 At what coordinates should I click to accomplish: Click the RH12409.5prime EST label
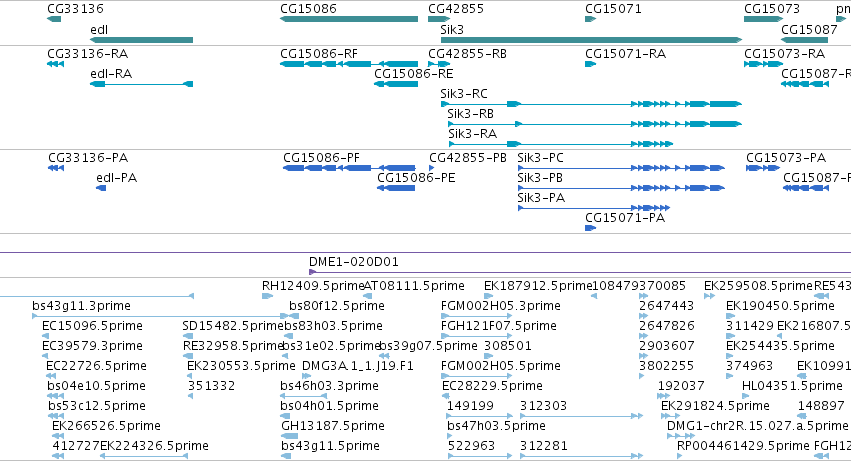click(313, 286)
